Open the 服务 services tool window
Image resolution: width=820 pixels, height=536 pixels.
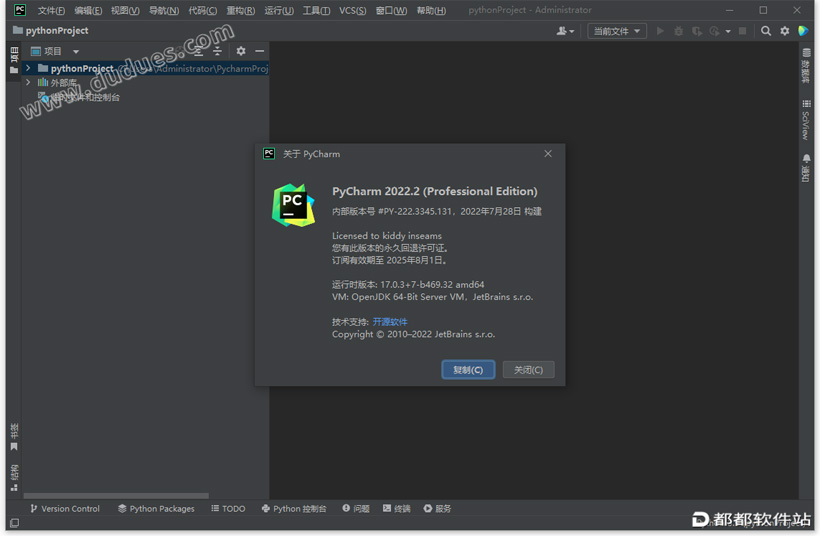pyautogui.click(x=437, y=509)
